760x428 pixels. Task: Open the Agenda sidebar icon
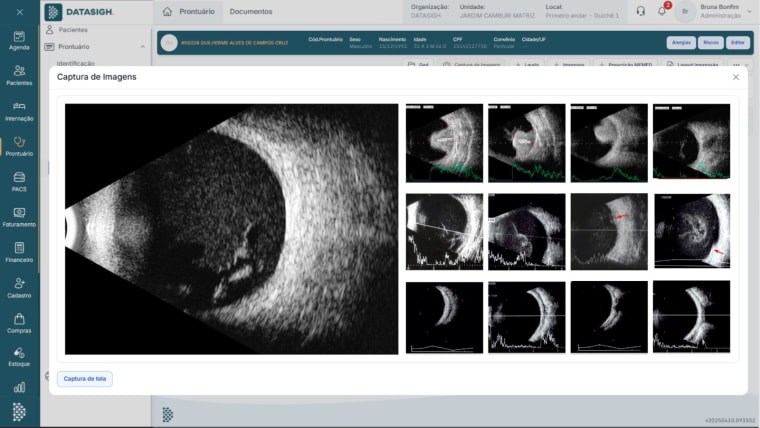coord(19,41)
